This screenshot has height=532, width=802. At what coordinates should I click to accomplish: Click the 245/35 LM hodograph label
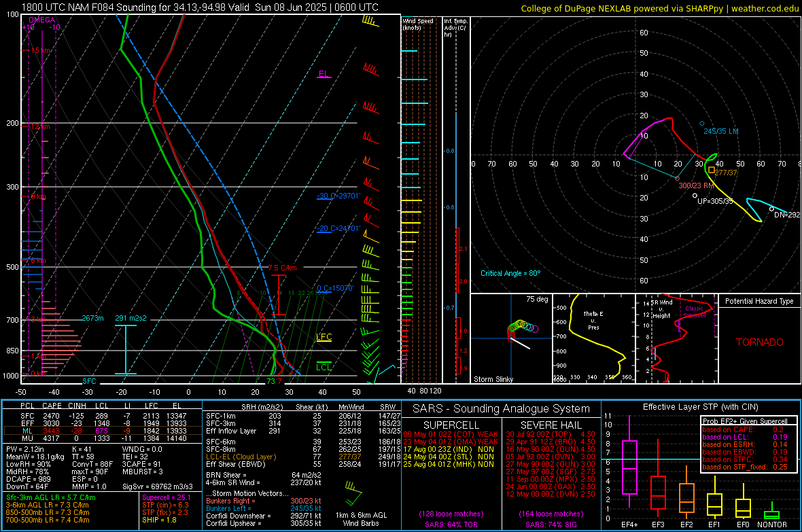coord(720,131)
